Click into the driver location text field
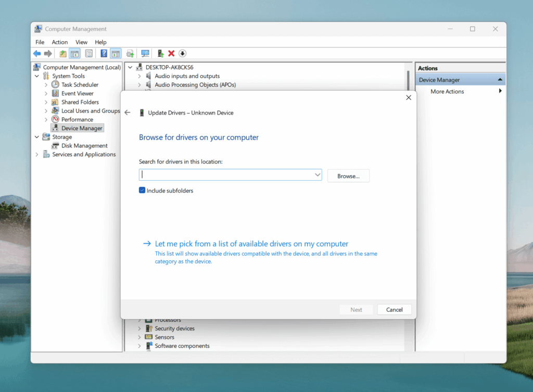Viewport: 533px width, 392px height. point(226,175)
